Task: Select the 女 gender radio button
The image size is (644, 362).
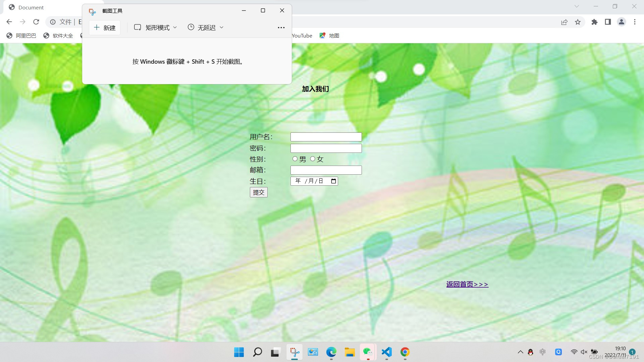Action: pos(313,159)
